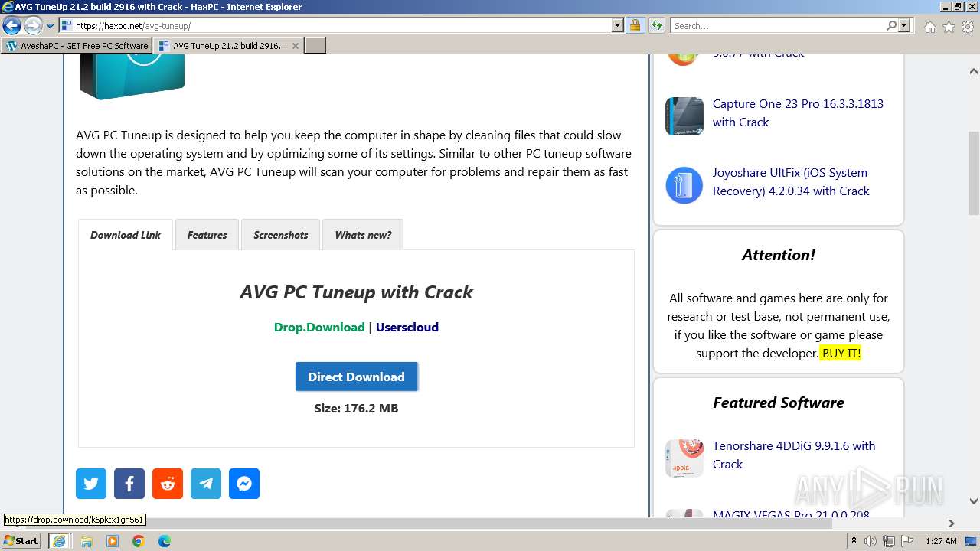Screen dimensions: 980x551
Task: Switch to the Features tab
Action: (207, 235)
